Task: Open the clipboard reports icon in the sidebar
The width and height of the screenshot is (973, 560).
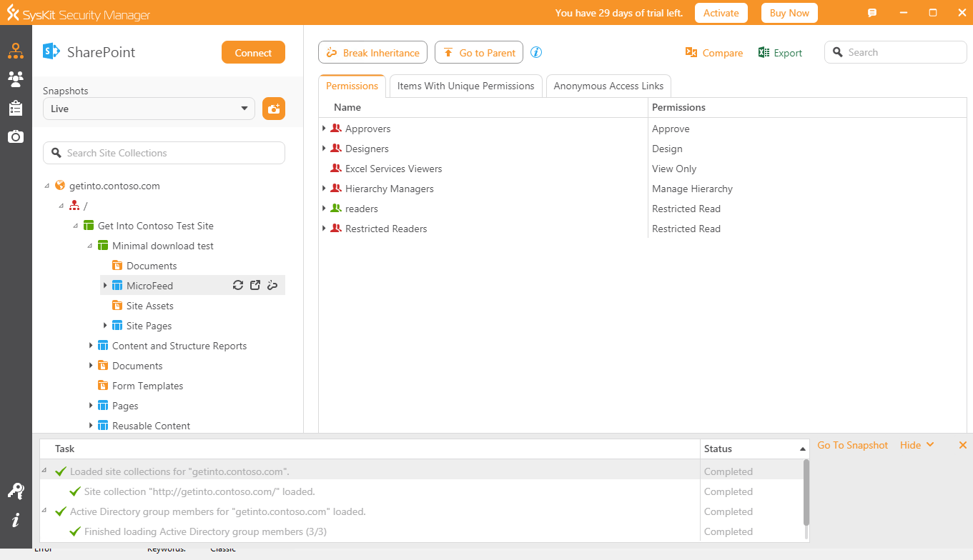Action: coord(16,108)
